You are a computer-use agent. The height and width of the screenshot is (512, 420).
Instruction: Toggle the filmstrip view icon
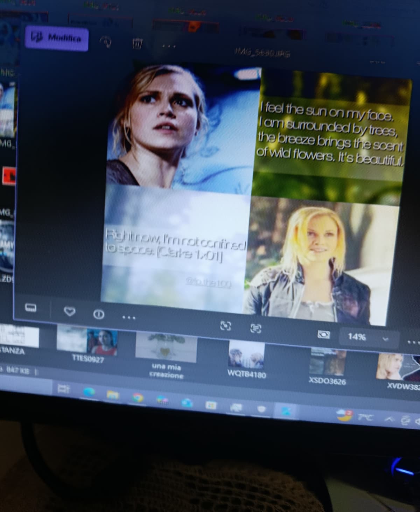tap(31, 308)
